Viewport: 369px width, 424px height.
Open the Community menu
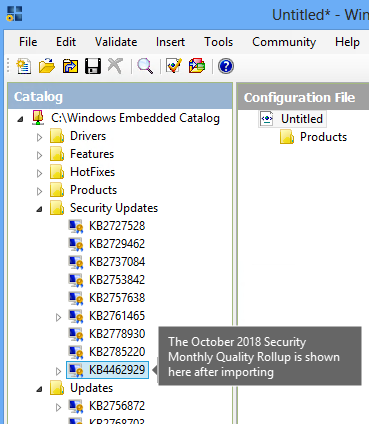(x=284, y=42)
